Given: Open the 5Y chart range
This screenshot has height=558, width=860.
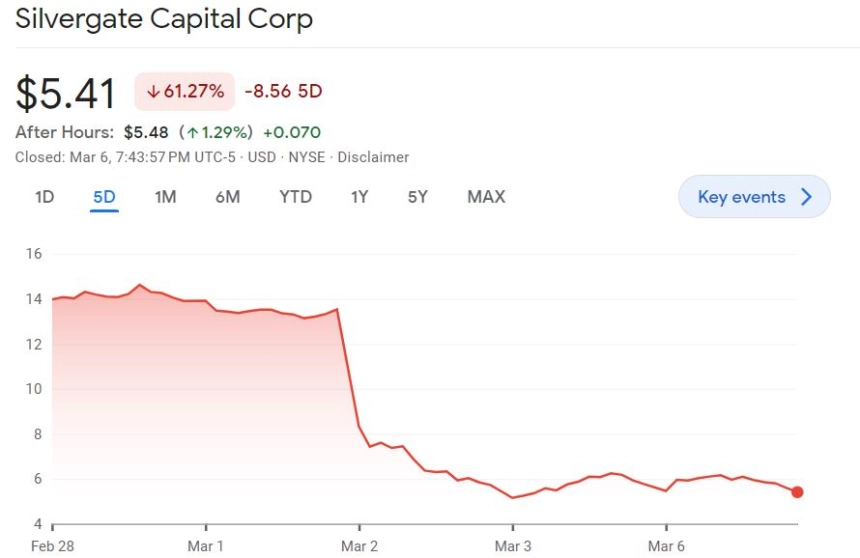Looking at the screenshot, I should [417, 197].
